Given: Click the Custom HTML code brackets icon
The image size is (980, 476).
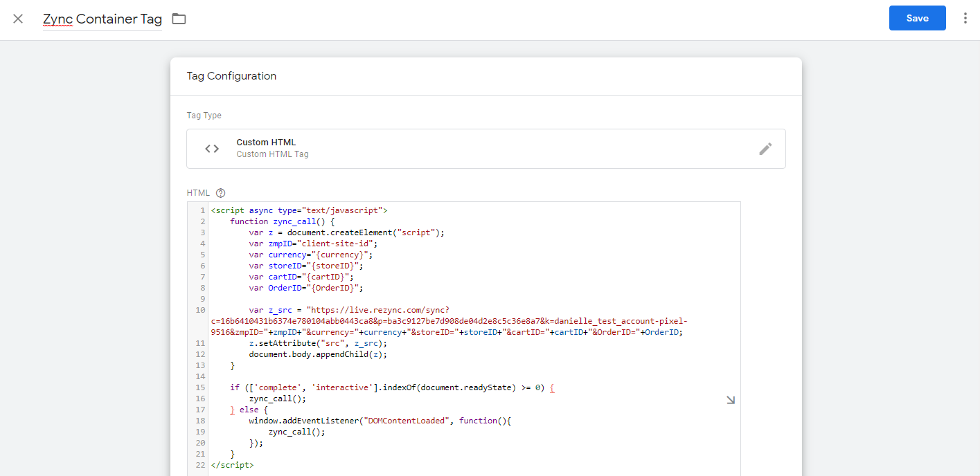Looking at the screenshot, I should pyautogui.click(x=212, y=149).
